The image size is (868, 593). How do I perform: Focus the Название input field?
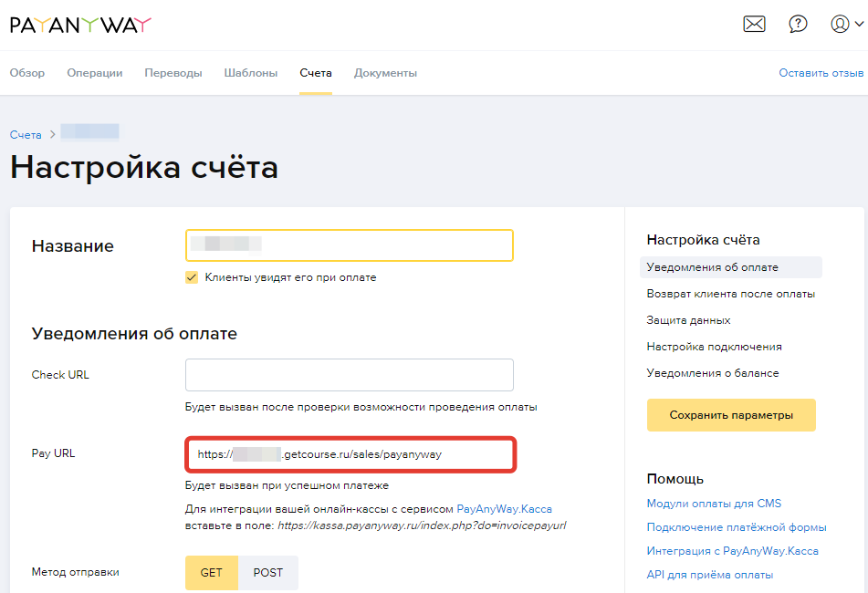click(350, 245)
